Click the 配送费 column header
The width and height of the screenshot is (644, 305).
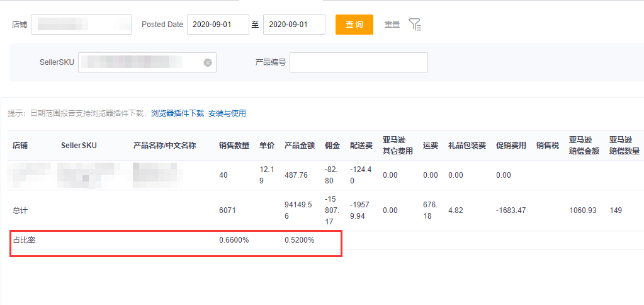(361, 146)
